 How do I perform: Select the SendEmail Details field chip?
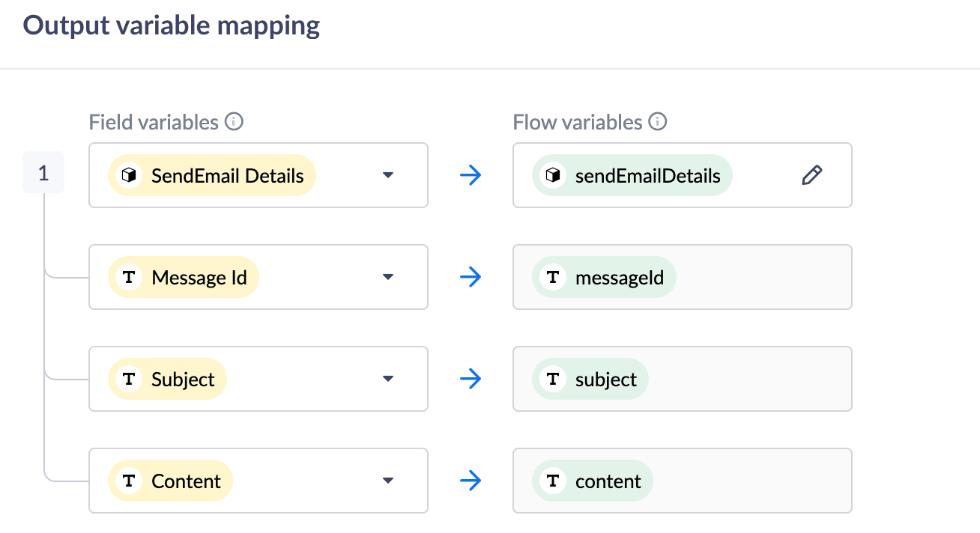[212, 175]
